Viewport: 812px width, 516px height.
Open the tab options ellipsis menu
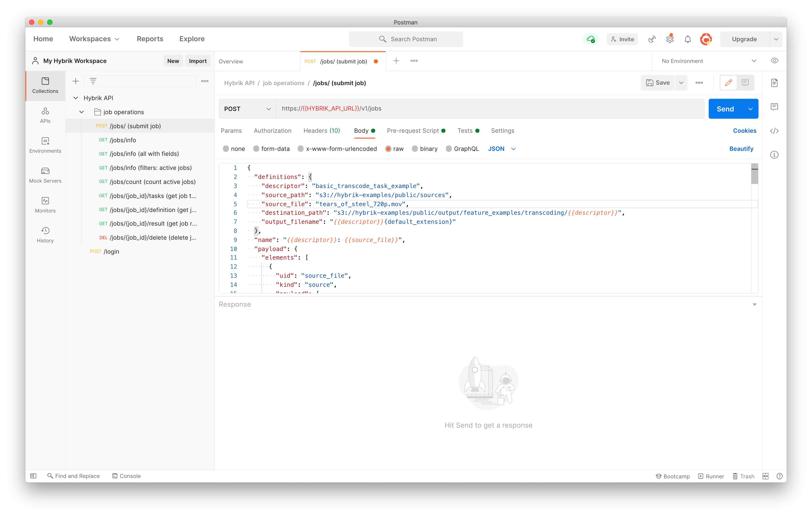[x=414, y=61]
